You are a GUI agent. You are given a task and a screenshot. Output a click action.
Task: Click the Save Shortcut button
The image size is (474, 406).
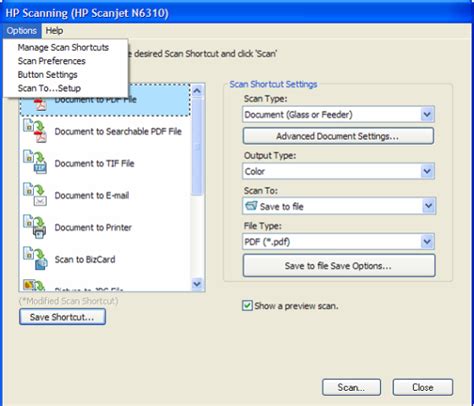tap(62, 317)
